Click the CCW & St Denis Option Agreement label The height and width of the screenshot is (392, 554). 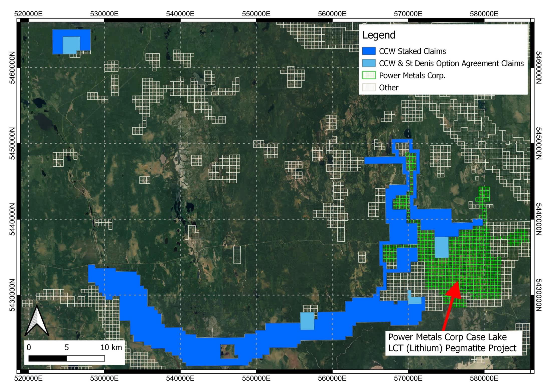pos(451,63)
